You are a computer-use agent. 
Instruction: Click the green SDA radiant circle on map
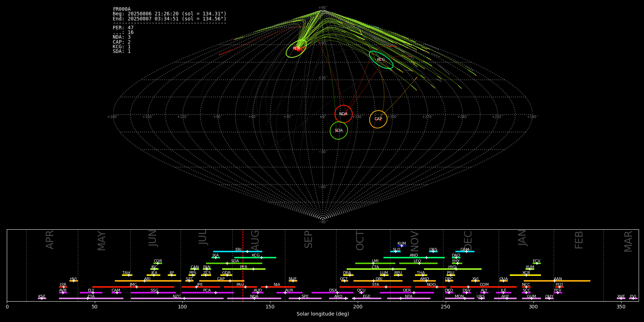pos(339,131)
